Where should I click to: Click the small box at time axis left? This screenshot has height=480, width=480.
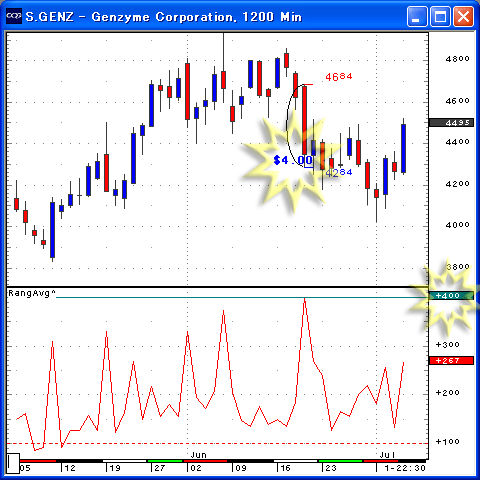click(14, 463)
